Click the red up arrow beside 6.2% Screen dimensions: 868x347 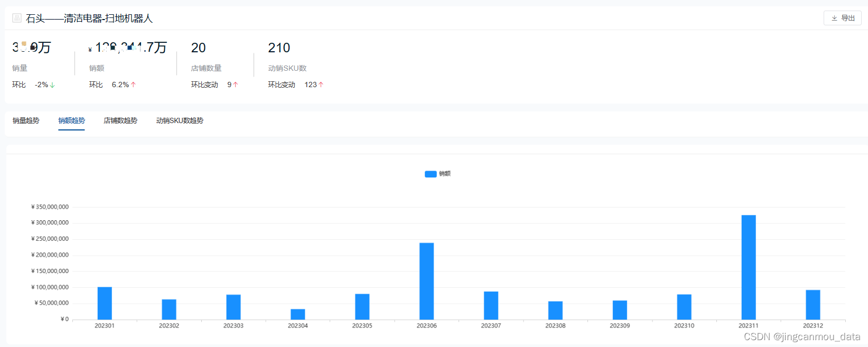(133, 85)
